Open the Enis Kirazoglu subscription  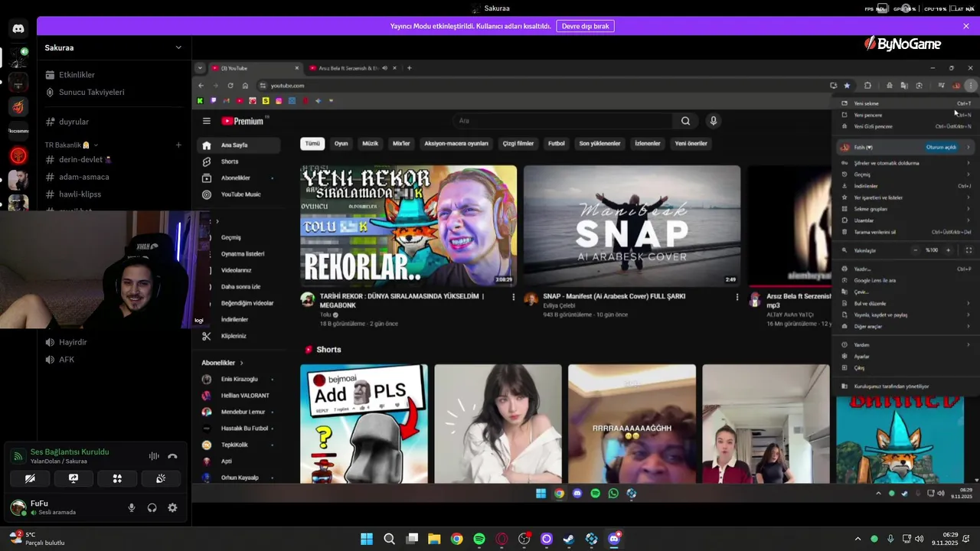240,380
